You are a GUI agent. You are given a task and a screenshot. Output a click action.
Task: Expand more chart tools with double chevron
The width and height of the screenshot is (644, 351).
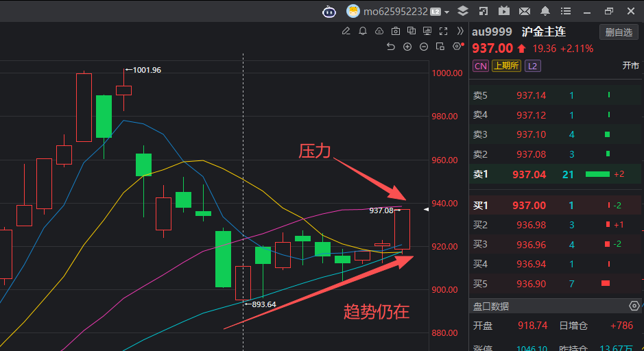460,31
